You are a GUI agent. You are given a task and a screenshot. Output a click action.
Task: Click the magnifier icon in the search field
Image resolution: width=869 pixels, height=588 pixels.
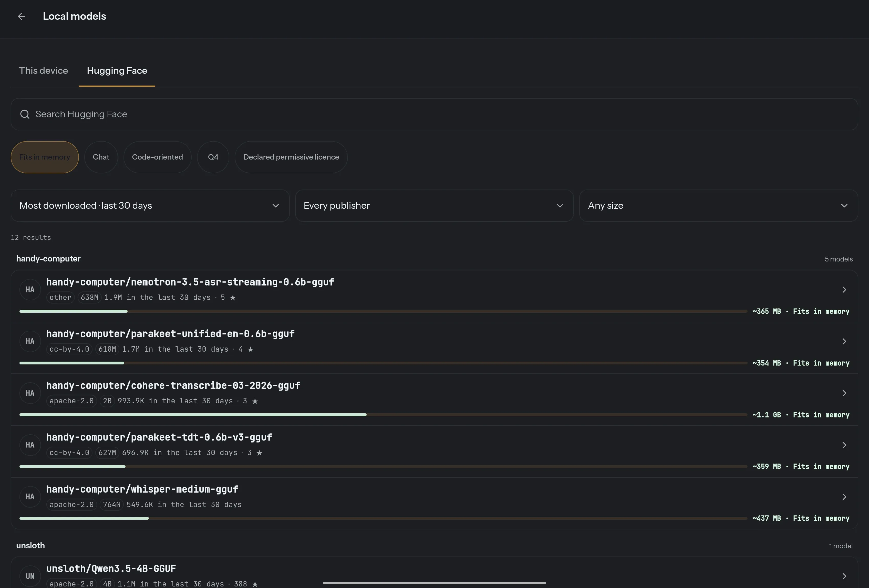coord(25,114)
